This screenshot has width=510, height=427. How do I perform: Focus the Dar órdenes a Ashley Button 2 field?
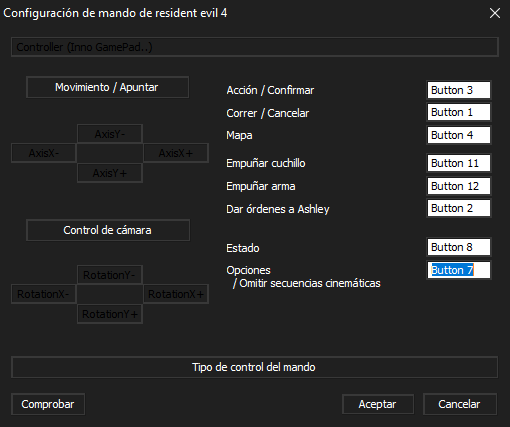point(459,208)
